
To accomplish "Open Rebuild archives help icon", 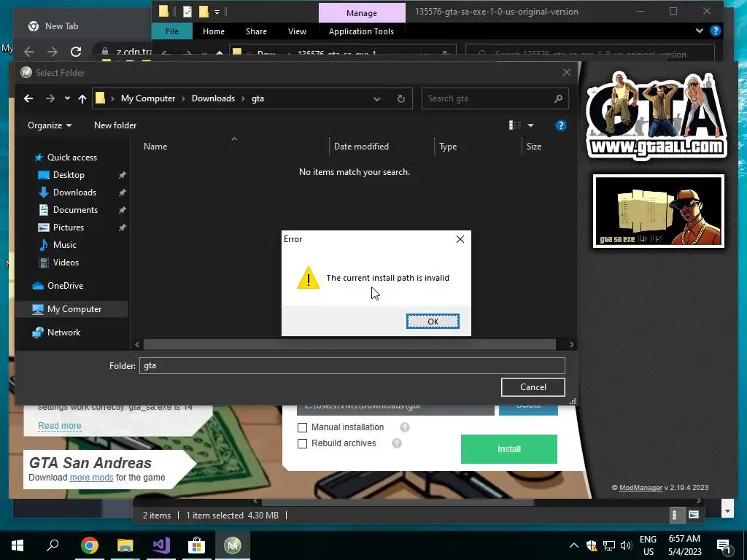I will click(x=396, y=444).
